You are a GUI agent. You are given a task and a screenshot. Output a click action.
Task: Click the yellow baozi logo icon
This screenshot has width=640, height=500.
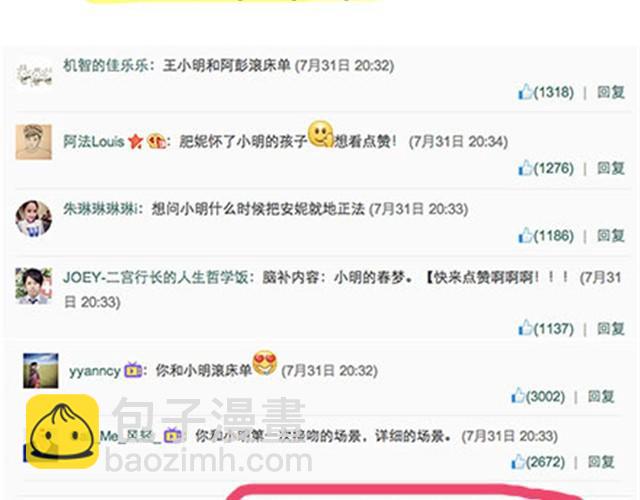[x=62, y=431]
